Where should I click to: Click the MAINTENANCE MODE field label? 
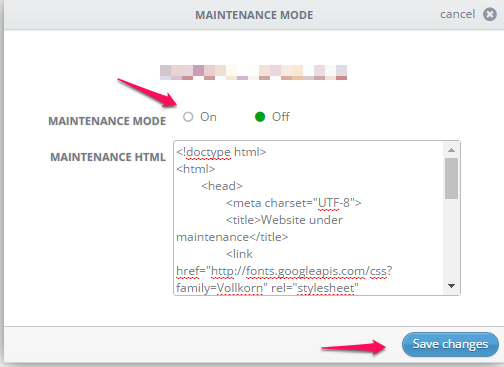tap(107, 121)
